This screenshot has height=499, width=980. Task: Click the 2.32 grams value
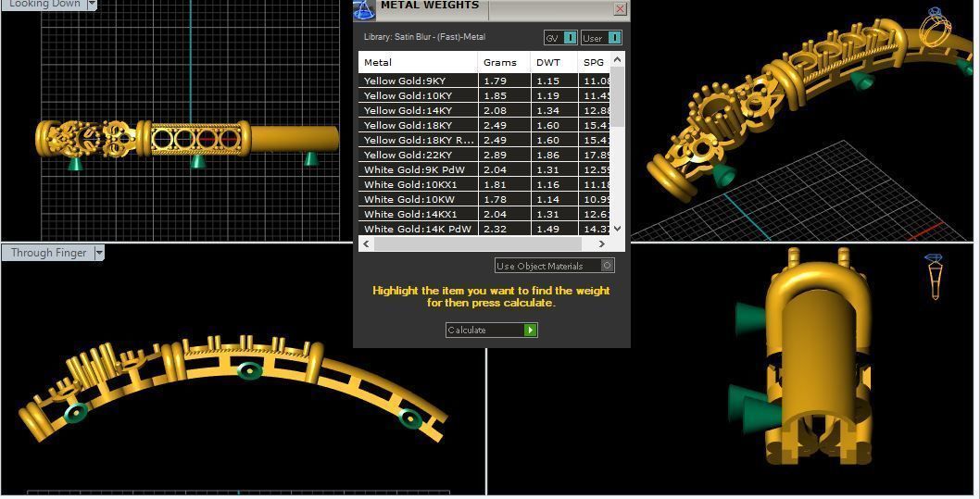[495, 229]
